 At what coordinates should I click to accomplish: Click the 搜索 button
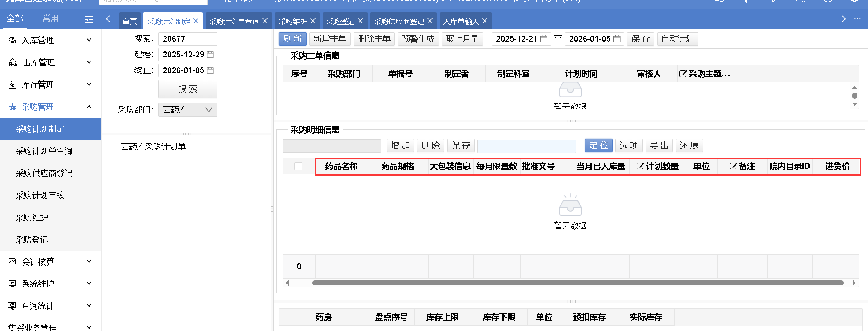(188, 89)
